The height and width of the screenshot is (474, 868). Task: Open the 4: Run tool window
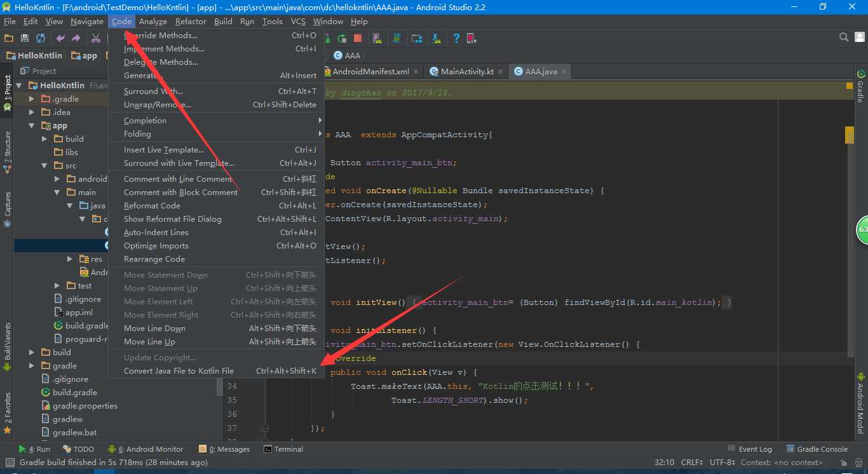pyautogui.click(x=34, y=449)
